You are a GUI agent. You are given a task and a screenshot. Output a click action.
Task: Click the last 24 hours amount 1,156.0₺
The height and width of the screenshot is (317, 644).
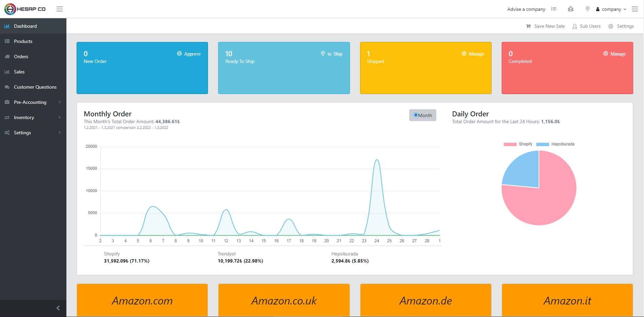pyautogui.click(x=550, y=121)
